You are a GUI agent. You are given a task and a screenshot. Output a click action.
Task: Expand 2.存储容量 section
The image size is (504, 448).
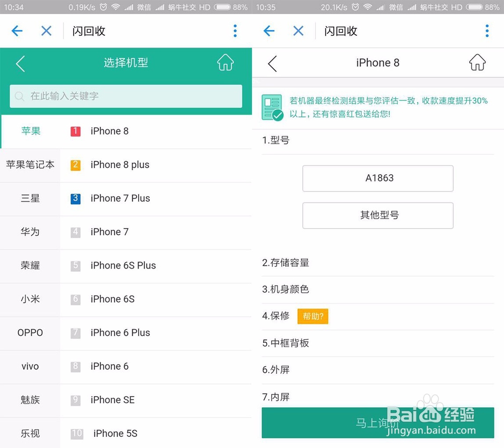coord(377,263)
